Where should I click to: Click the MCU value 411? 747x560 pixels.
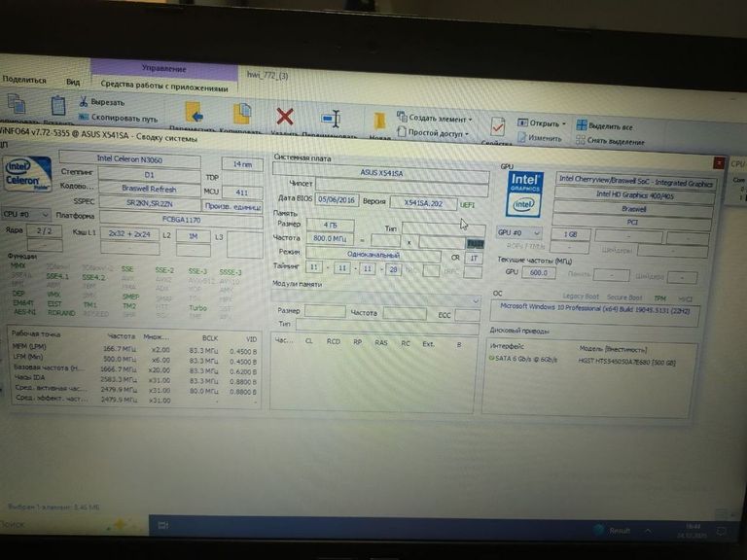pyautogui.click(x=242, y=192)
